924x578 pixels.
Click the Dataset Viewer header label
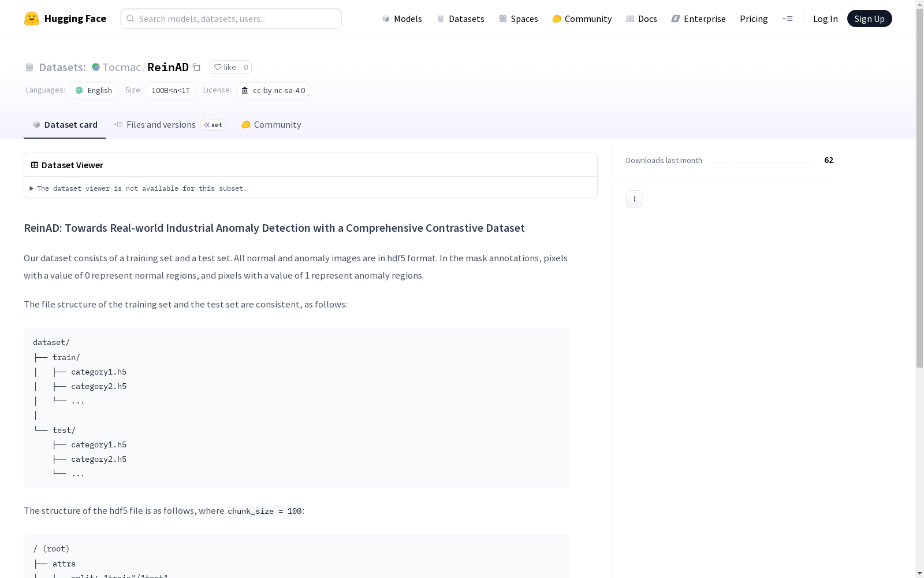coord(72,165)
